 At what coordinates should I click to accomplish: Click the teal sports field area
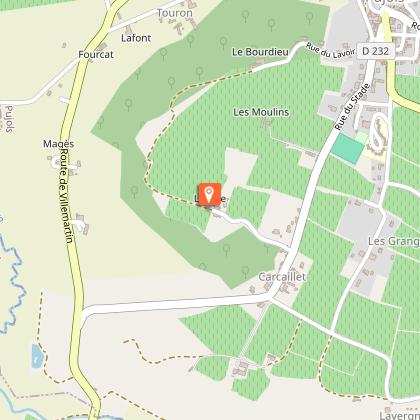pyautogui.click(x=348, y=149)
